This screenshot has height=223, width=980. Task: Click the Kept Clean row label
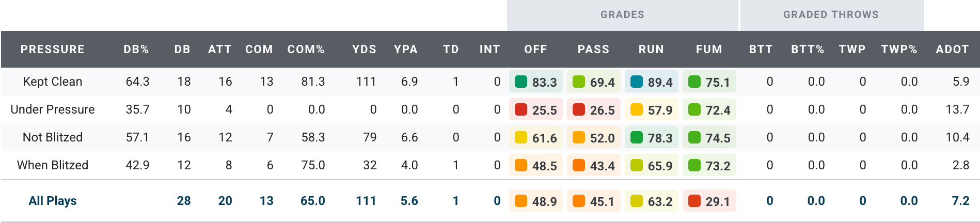point(52,82)
